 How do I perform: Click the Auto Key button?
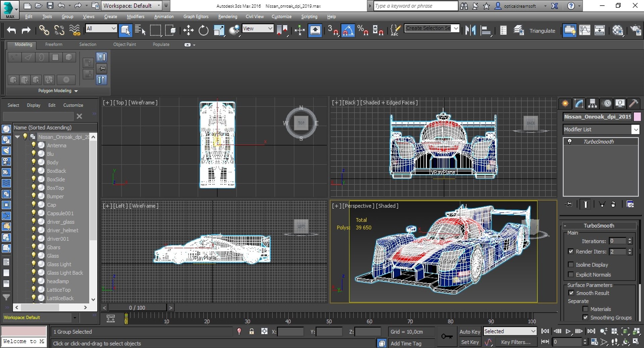point(470,332)
